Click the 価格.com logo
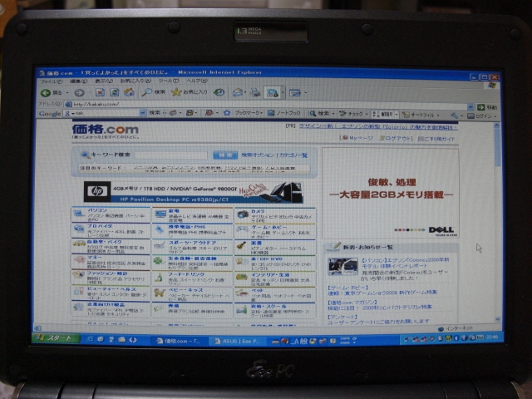 click(106, 131)
